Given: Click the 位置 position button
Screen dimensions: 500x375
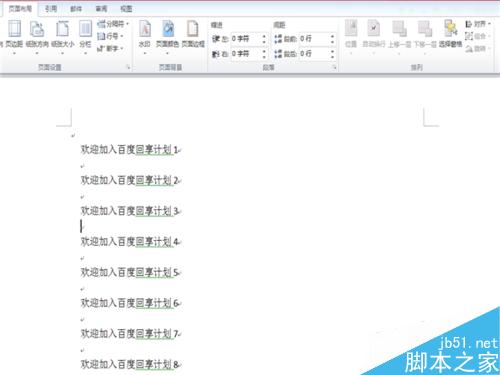Looking at the screenshot, I should 351,36.
